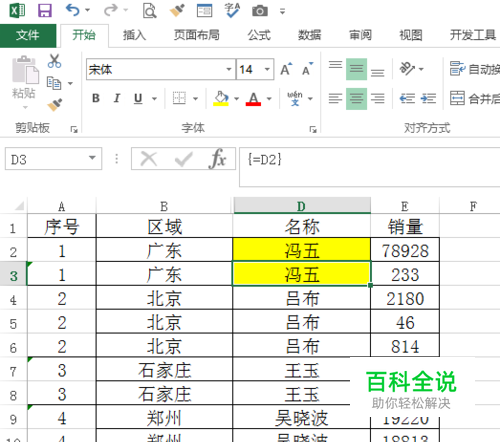The image size is (500, 442).
Task: Click the Excel logo icon
Action: point(17,10)
